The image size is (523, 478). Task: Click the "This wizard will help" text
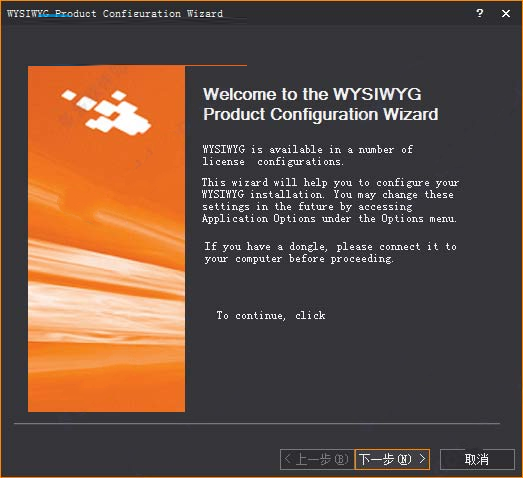click(267, 182)
